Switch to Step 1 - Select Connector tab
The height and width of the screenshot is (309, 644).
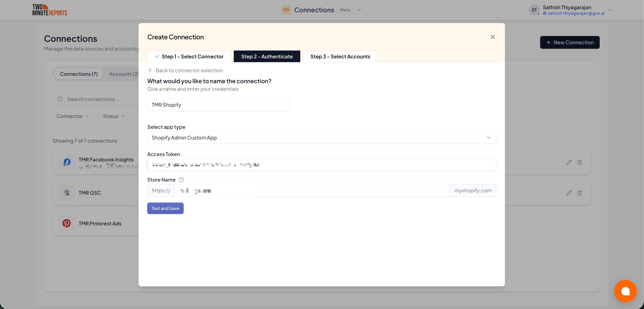pyautogui.click(x=189, y=56)
